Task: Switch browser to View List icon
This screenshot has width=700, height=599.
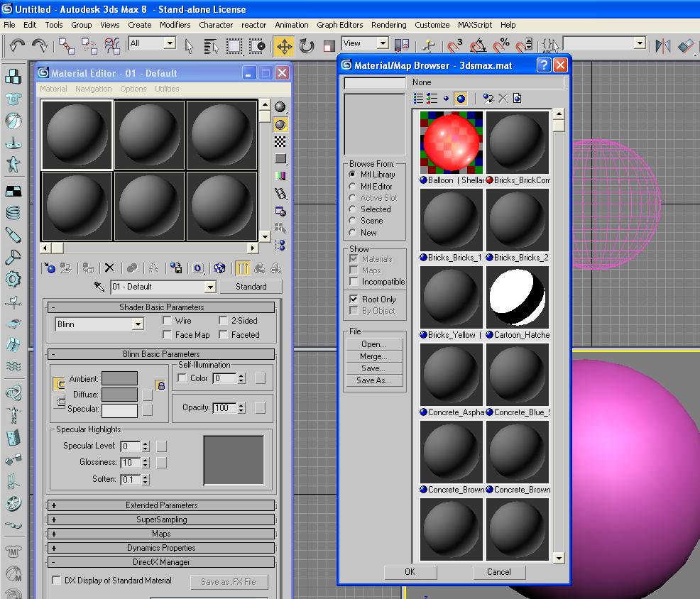Action: point(418,98)
